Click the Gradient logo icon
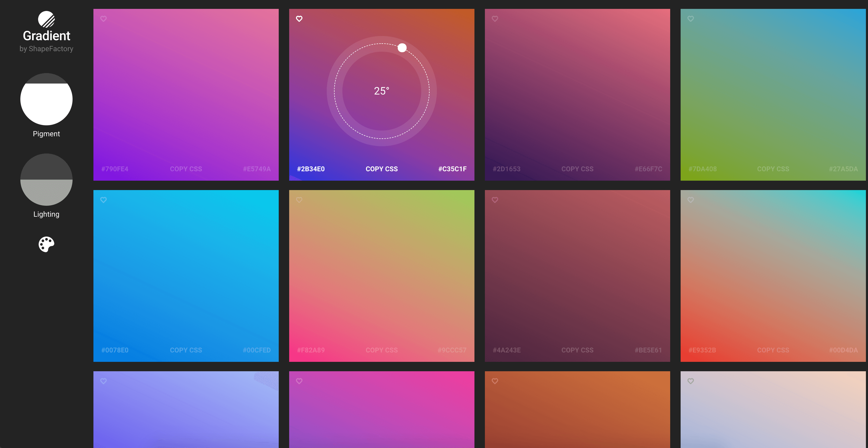 46,19
